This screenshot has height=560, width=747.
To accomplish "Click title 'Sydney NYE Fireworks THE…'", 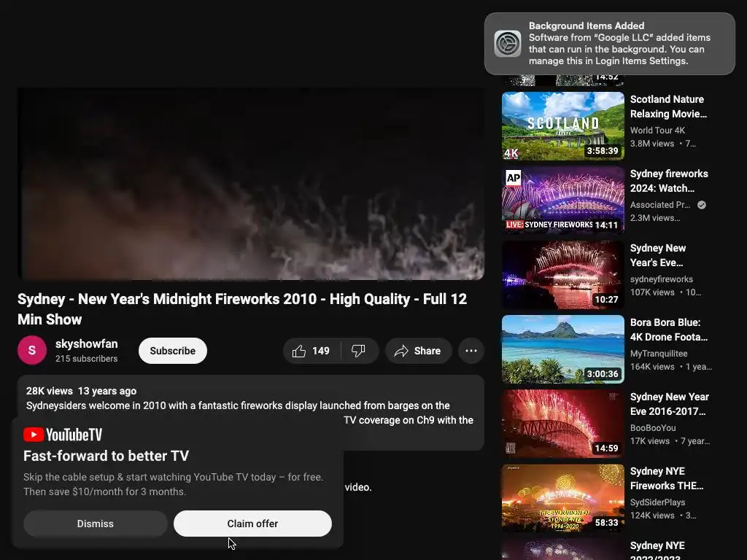I will pos(667,478).
